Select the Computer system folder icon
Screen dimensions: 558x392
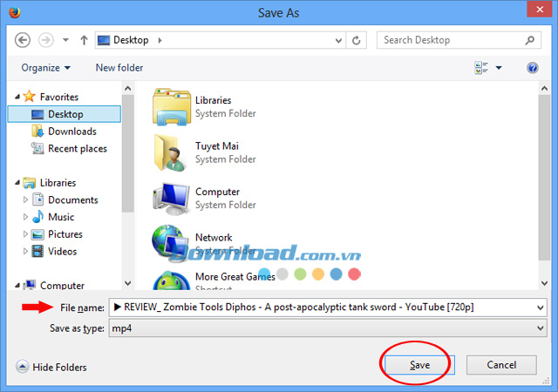pyautogui.click(x=171, y=199)
